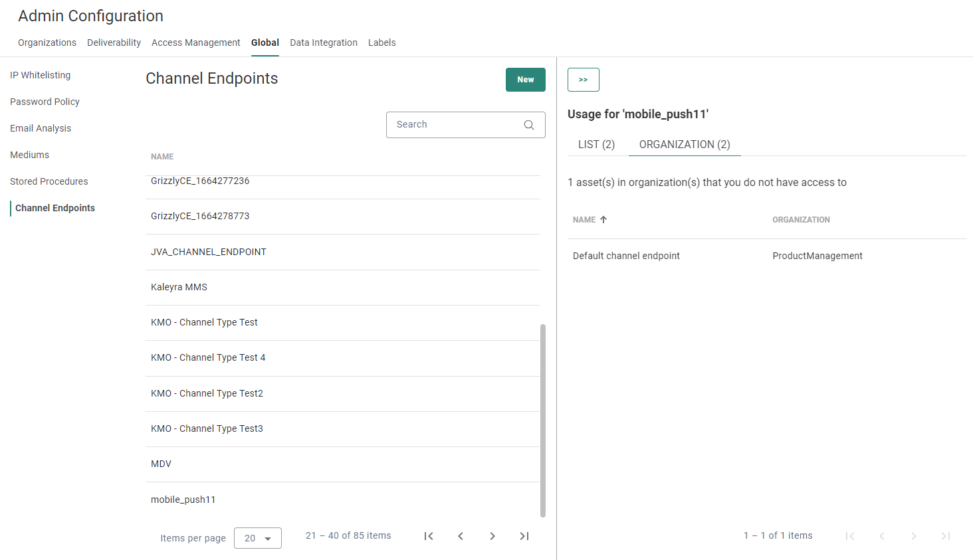Collapse usage panel with >> button

[x=583, y=80]
